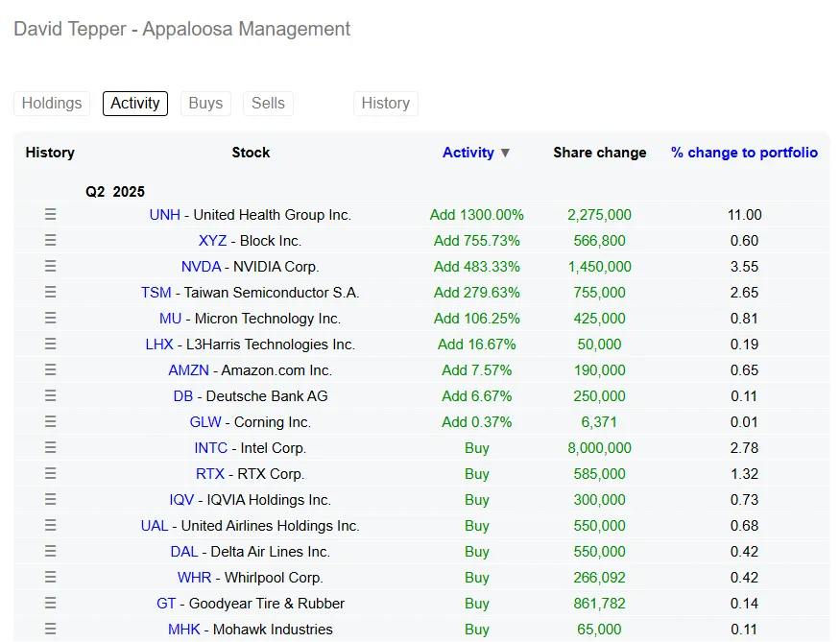Open GT ticker link

coord(166,604)
